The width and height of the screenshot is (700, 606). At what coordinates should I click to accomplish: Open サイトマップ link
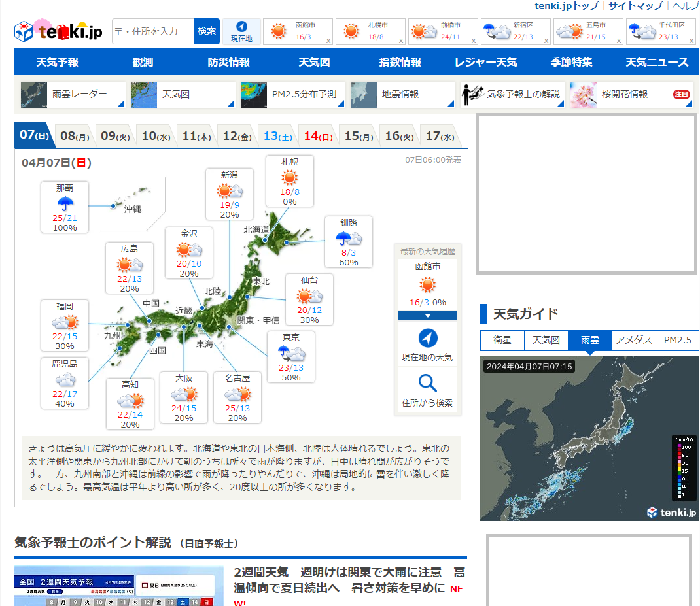(x=636, y=6)
